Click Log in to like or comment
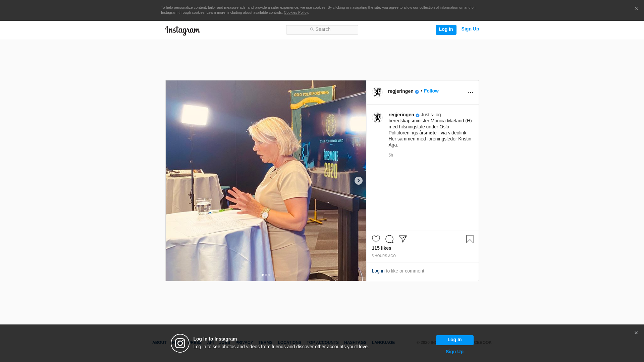This screenshot has height=362, width=644. tap(378, 271)
